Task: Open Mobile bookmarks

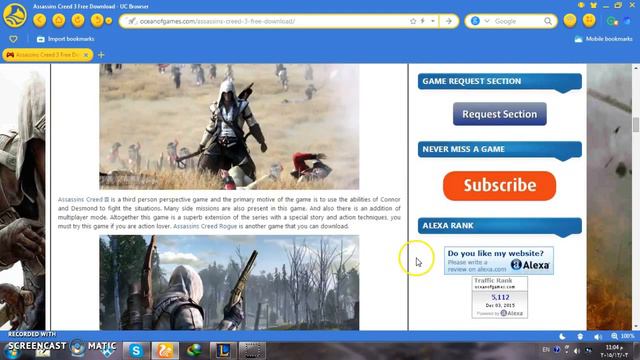Action: click(x=603, y=39)
